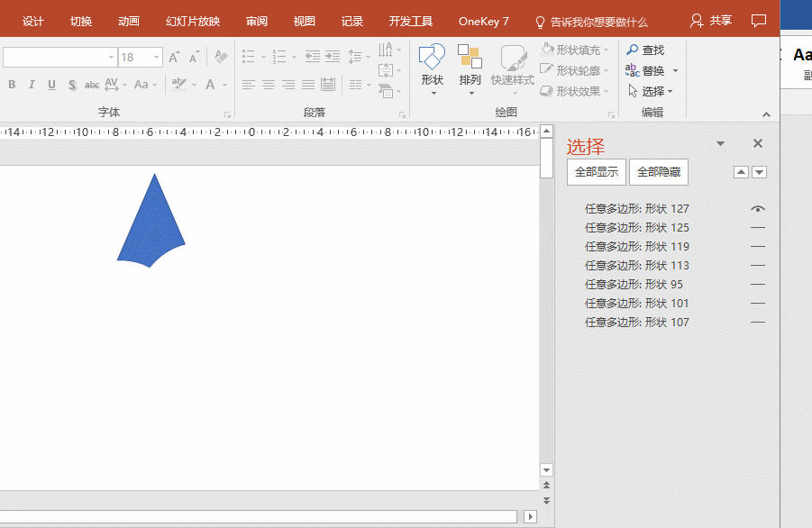
Task: Click the 全部隐藏 (Hide All) button
Action: [x=658, y=172]
